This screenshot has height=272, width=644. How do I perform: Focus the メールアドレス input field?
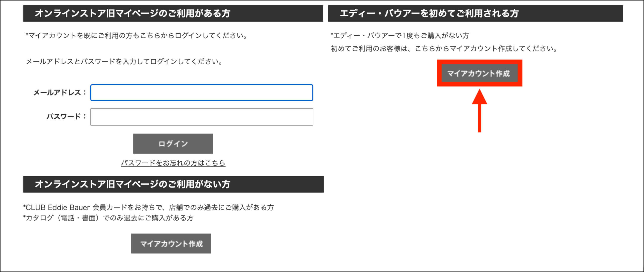202,93
